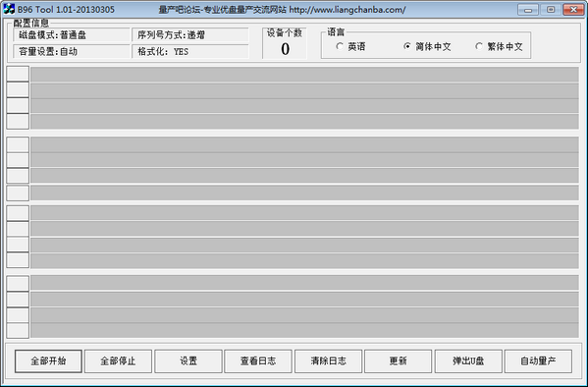588x387 pixels.
Task: Open 查看日志 (View Log) button
Action: tap(258, 361)
